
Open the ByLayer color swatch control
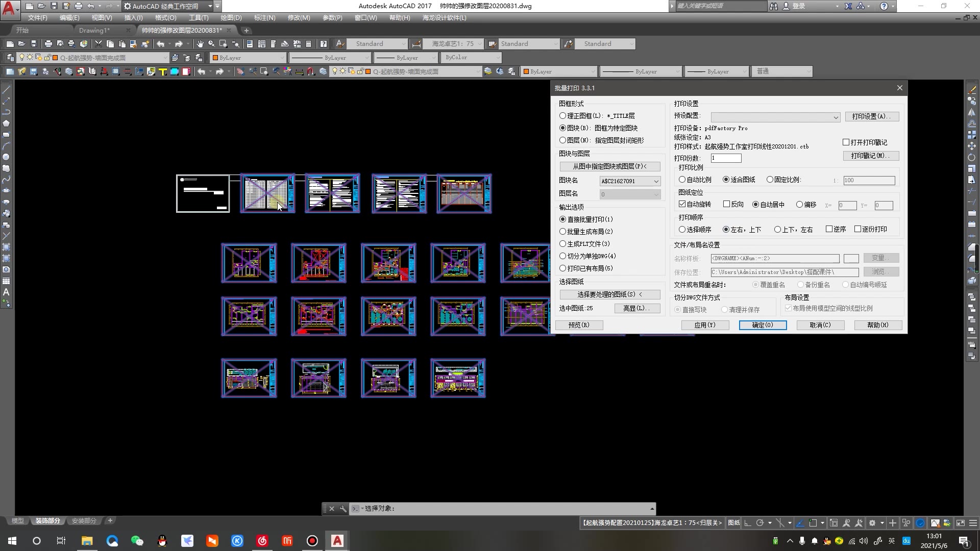point(249,58)
